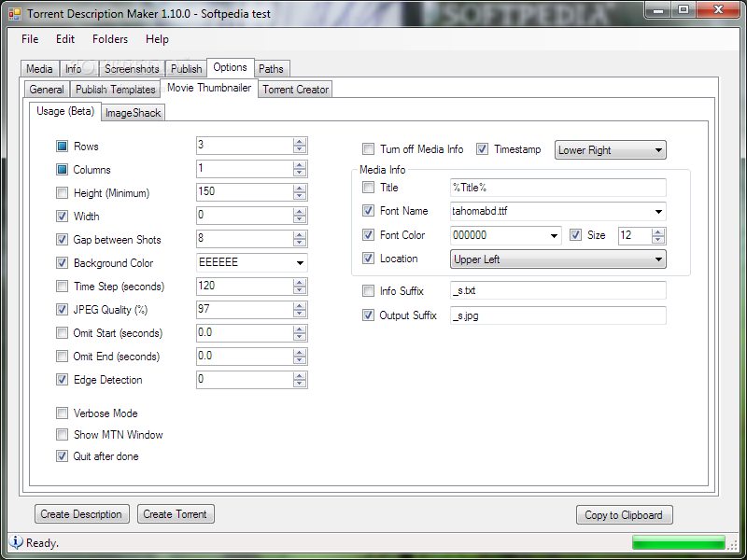Open the File menu
Image resolution: width=747 pixels, height=560 pixels.
pyautogui.click(x=30, y=39)
